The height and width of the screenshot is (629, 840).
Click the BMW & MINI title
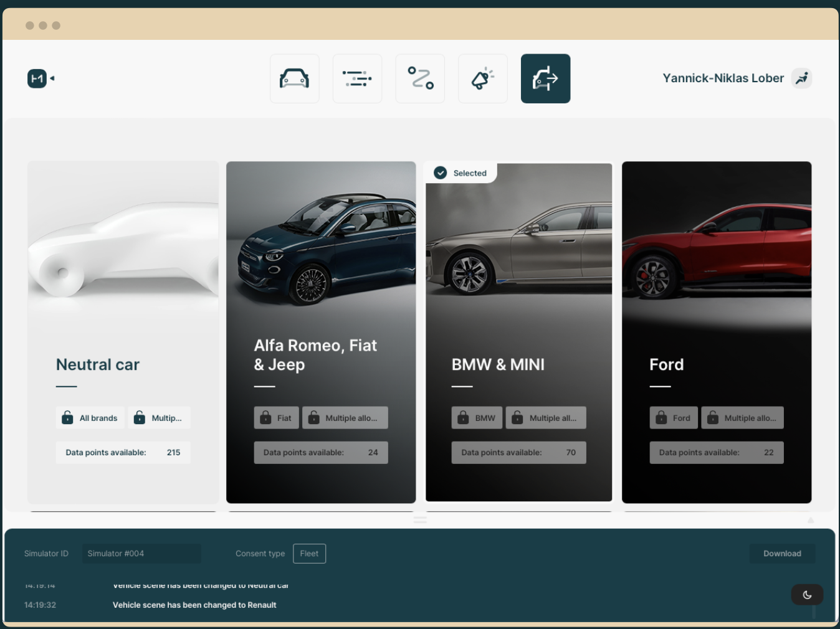pos(498,364)
